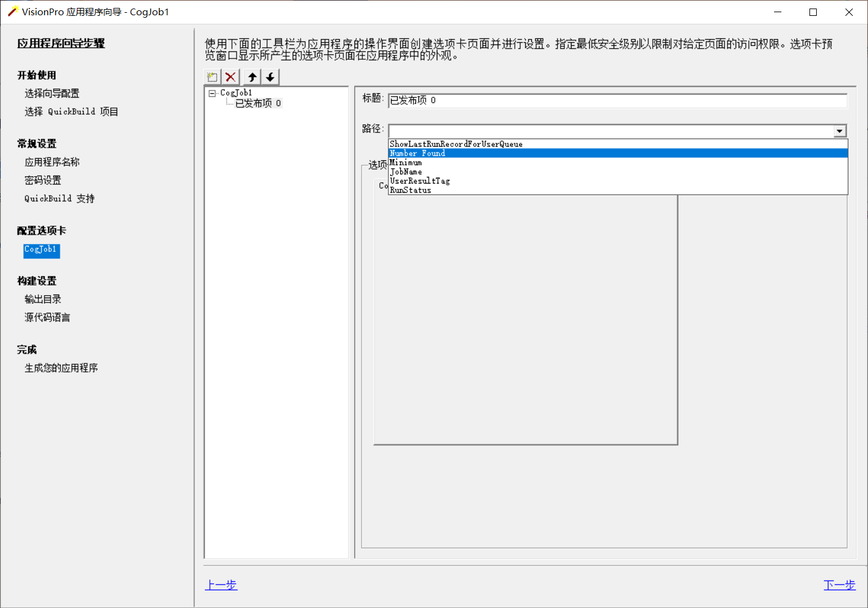This screenshot has height=608, width=868.
Task: Open the 输出目录 build settings step
Action: (x=43, y=299)
